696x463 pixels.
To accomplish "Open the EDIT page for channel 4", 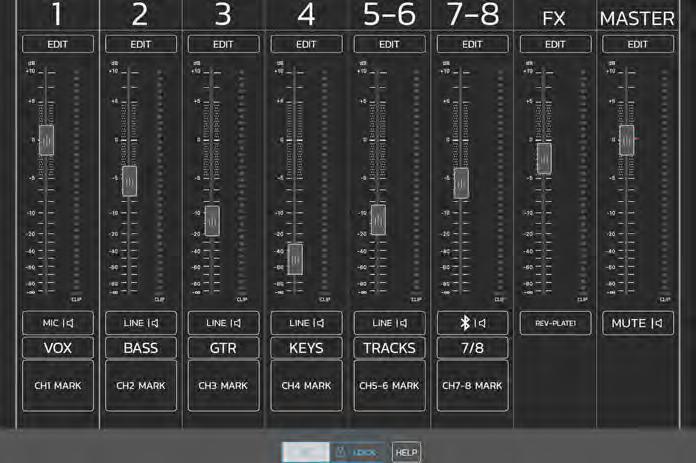I will (306, 44).
